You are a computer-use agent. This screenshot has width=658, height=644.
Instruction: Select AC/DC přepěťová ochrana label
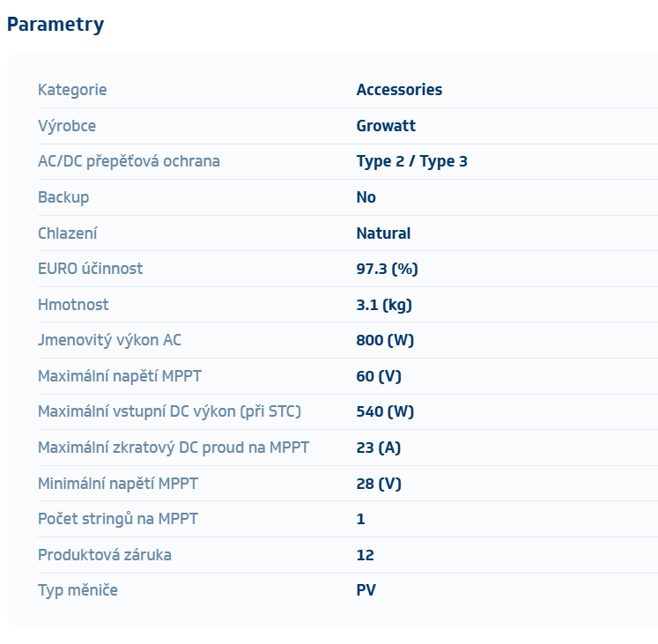(x=129, y=161)
